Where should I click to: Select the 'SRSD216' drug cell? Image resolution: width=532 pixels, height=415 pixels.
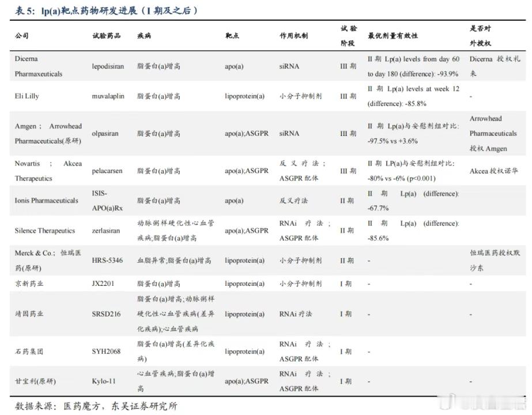click(x=106, y=314)
